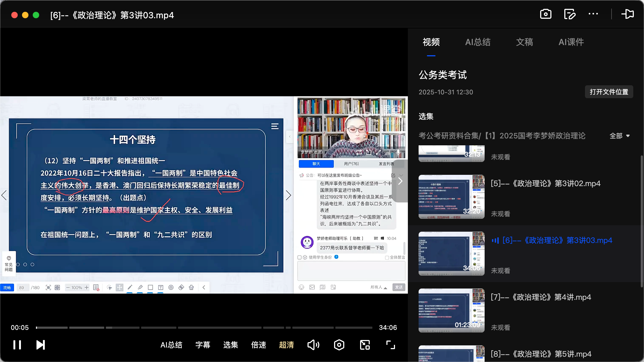Click the mini-player icon in the playback bar
This screenshot has height=362, width=644.
coord(364,345)
